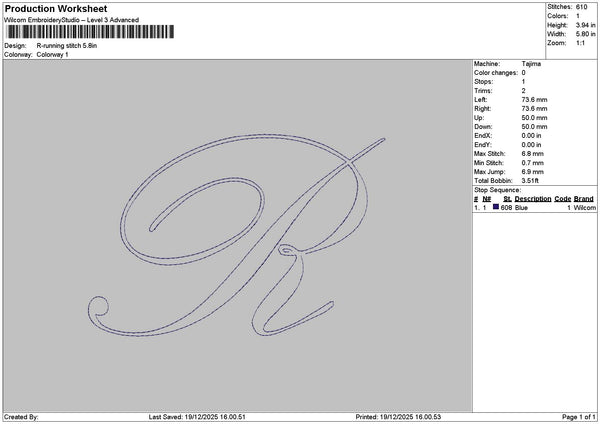The width and height of the screenshot is (600, 424).
Task: Click the Brand column header
Action: pos(584,199)
